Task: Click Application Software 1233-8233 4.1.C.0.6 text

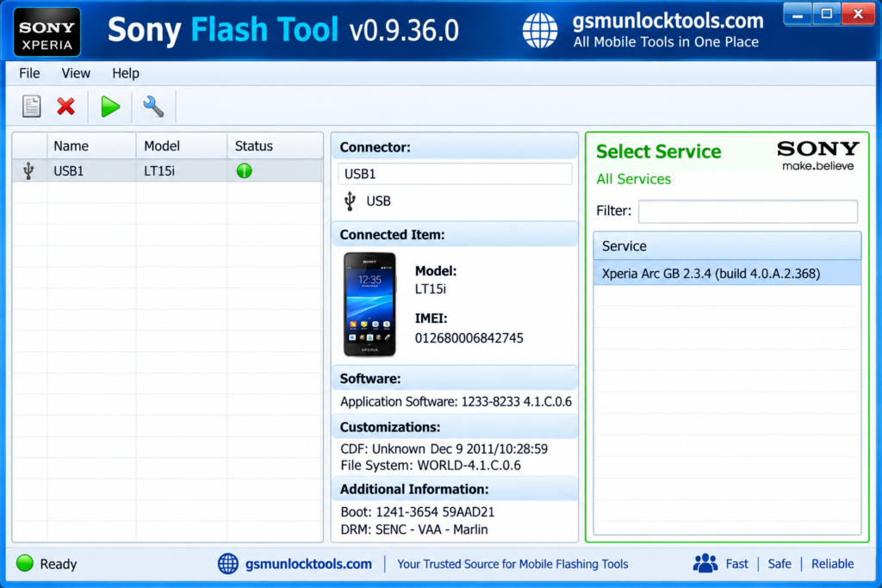Action: click(x=456, y=401)
